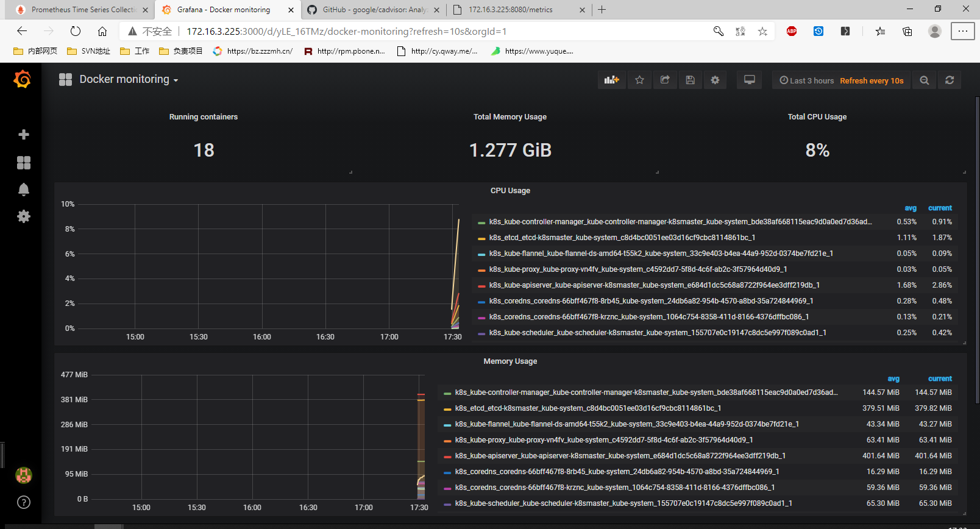Switch to GitHub google/cadvisor tab
980x529 pixels.
pyautogui.click(x=374, y=10)
